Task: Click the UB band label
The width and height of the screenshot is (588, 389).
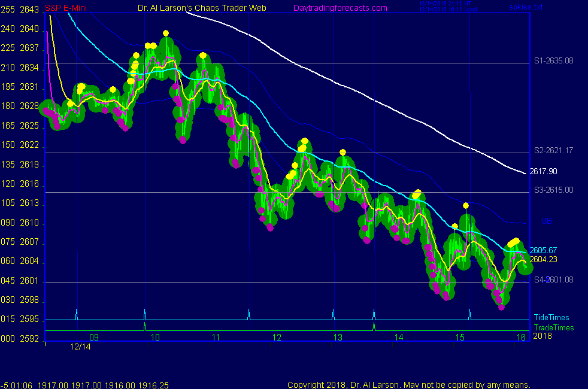Action: pos(546,221)
